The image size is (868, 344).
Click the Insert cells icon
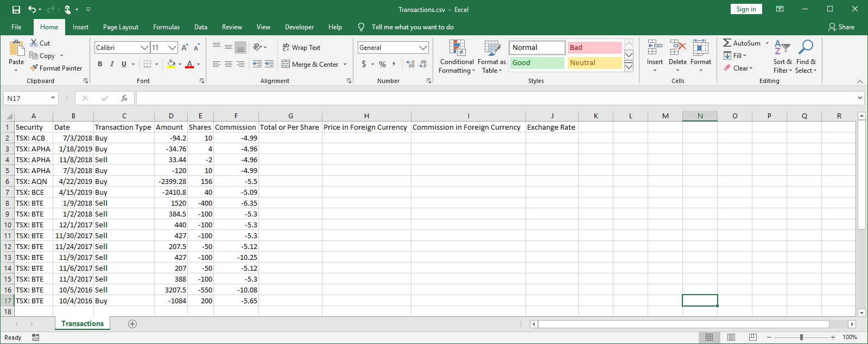[x=655, y=48]
